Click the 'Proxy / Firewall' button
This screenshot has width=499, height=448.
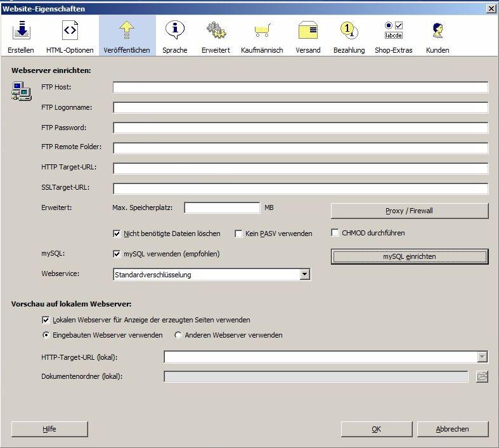tap(410, 211)
